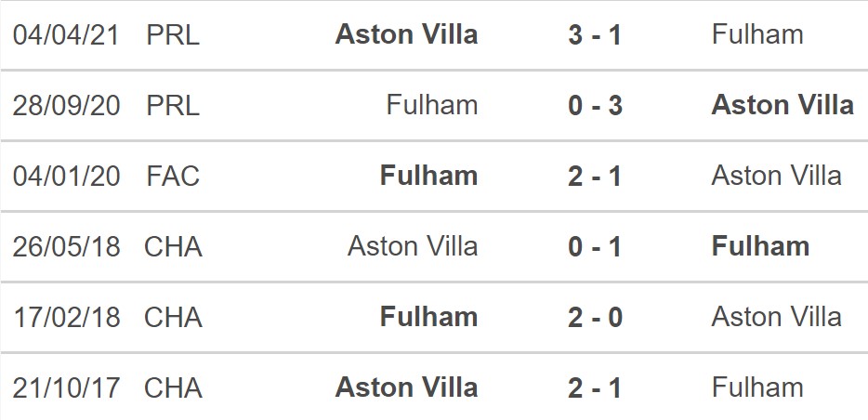Image resolution: width=868 pixels, height=420 pixels.
Task: Select the CHA label in the 17/02/18 row
Action: (x=173, y=317)
